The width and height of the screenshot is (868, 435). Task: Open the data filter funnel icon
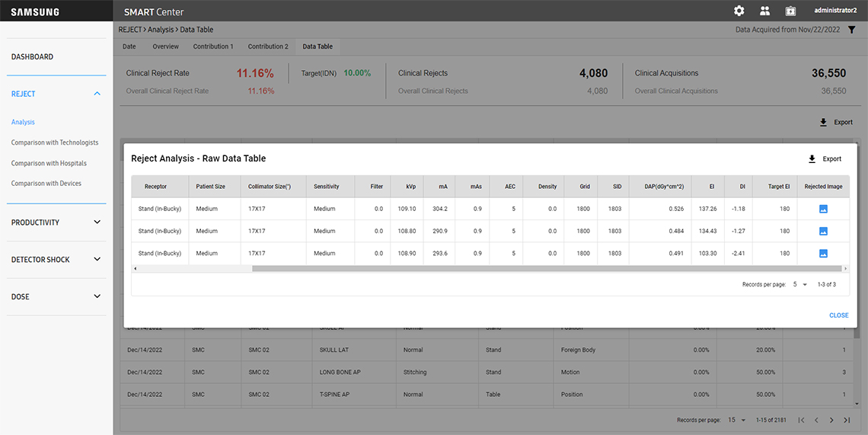[x=851, y=30]
